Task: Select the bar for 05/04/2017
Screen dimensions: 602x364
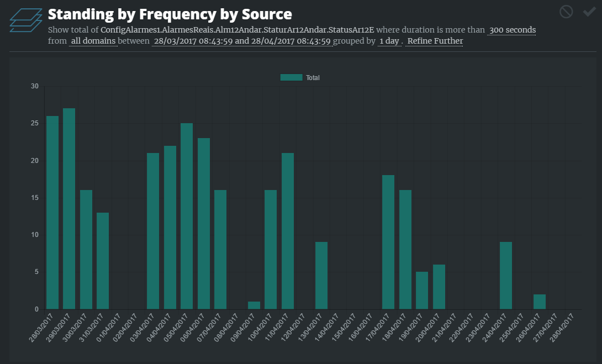Action: click(x=187, y=216)
